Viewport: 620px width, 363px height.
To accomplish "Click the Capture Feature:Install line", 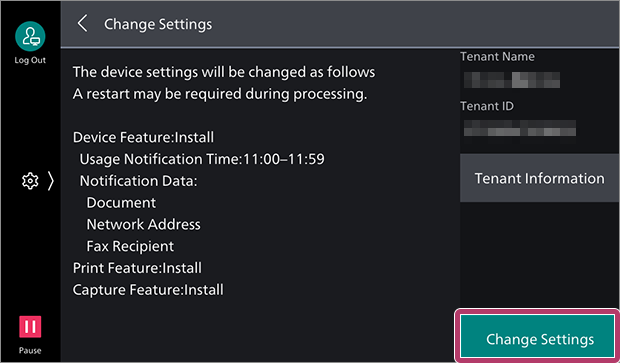I will [148, 290].
